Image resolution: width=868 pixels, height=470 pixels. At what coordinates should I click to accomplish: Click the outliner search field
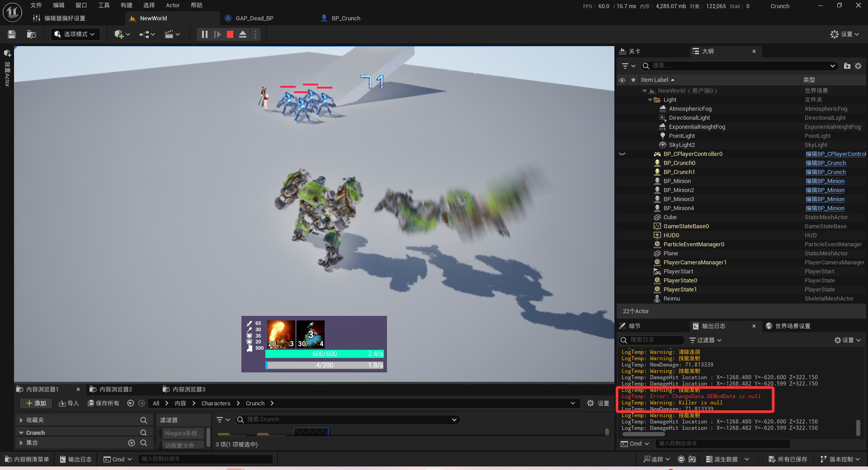(739, 66)
